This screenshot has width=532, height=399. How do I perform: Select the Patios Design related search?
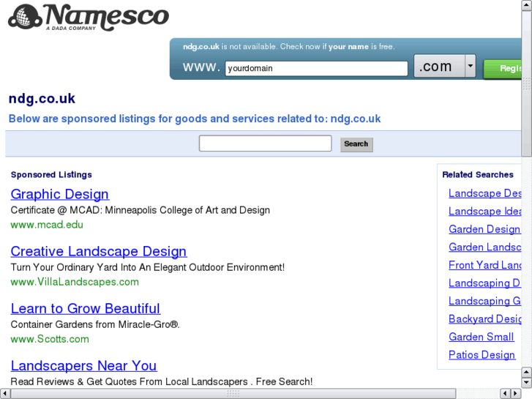click(x=482, y=355)
